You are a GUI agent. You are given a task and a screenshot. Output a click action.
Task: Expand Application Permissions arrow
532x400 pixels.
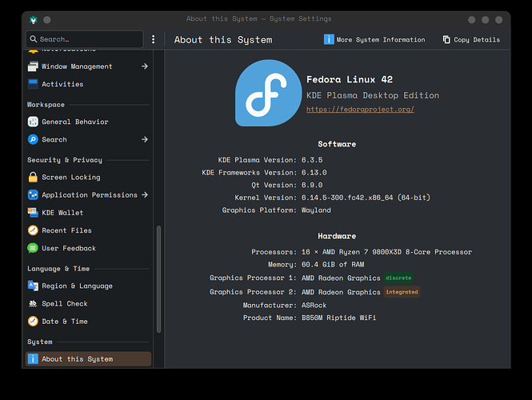click(x=145, y=194)
